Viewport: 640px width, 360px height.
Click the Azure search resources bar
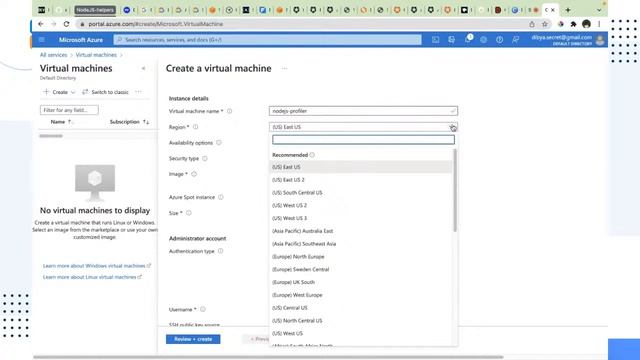pos(268,40)
